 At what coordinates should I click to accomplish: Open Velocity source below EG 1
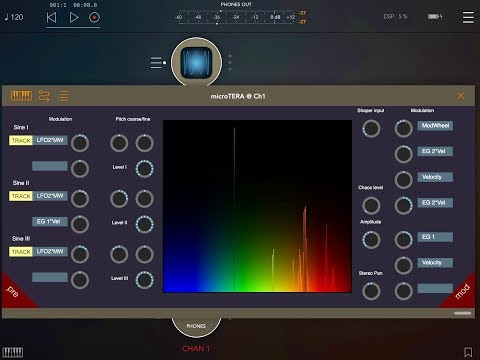(x=435, y=263)
